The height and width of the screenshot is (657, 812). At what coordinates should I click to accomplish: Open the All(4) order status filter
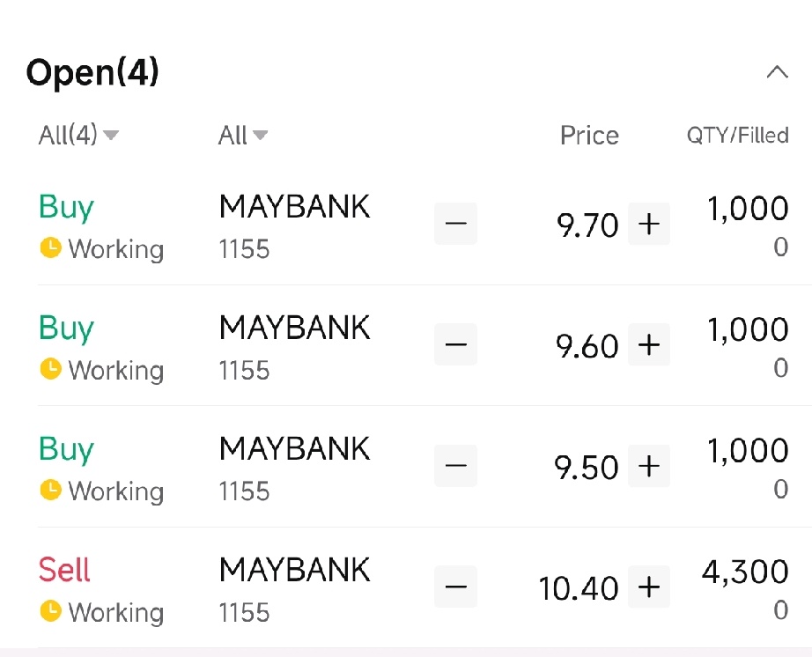[78, 135]
